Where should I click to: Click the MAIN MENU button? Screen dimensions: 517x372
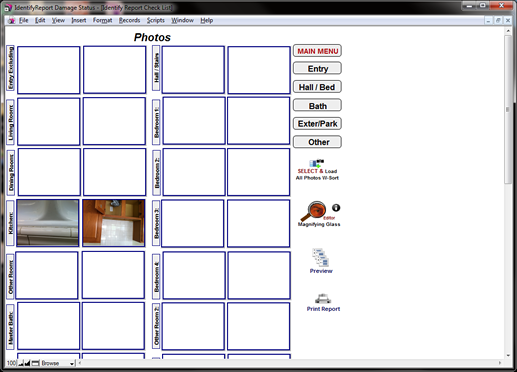click(x=317, y=51)
